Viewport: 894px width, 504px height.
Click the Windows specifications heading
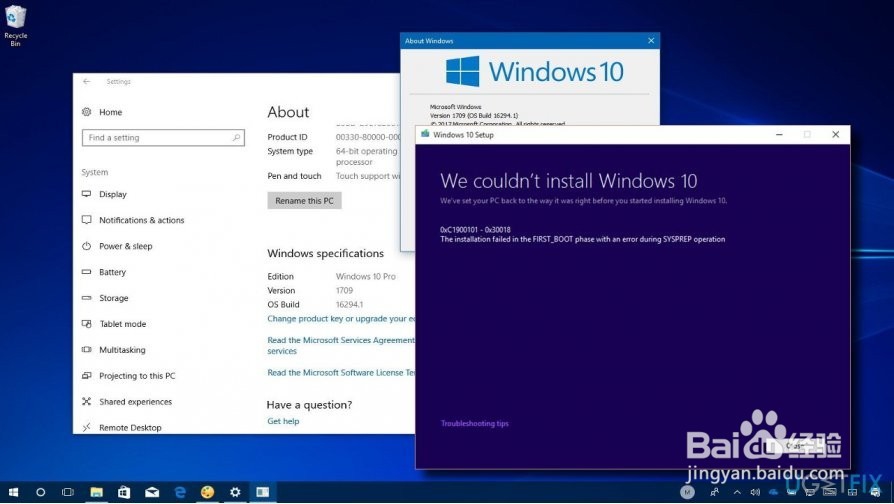pyautogui.click(x=326, y=253)
